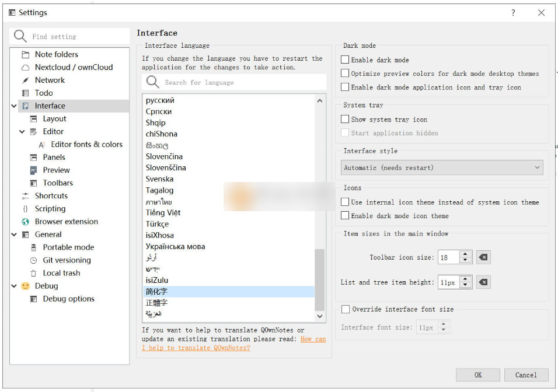
Task: Open the Shortcuts settings page
Action: click(51, 196)
